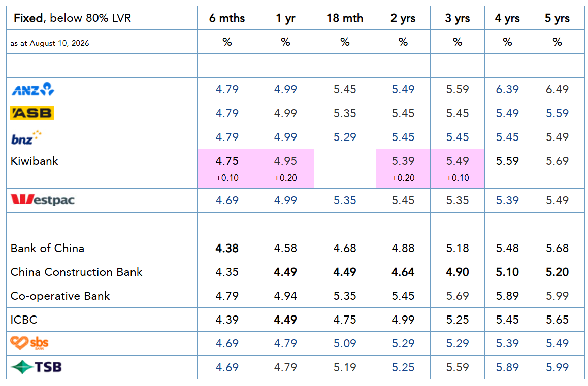Screen dimensions: 588x386
Task: Select Kiwibank 5 years rate 5.69
Action: click(557, 161)
